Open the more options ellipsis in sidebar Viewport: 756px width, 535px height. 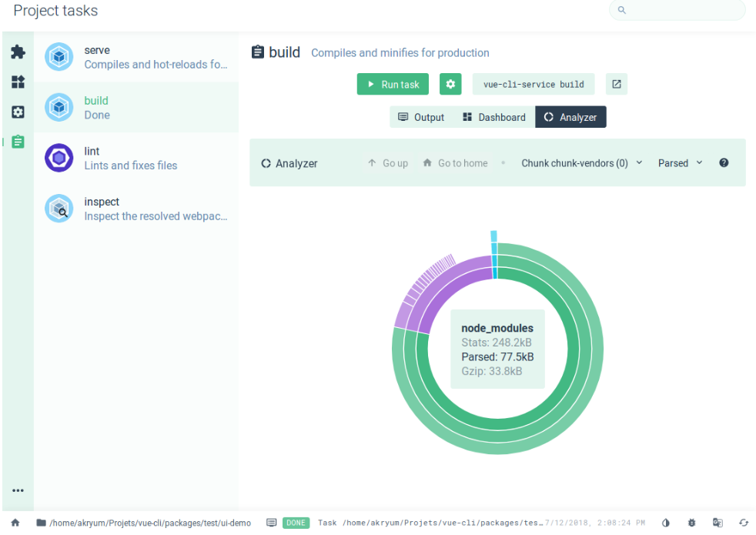click(18, 491)
